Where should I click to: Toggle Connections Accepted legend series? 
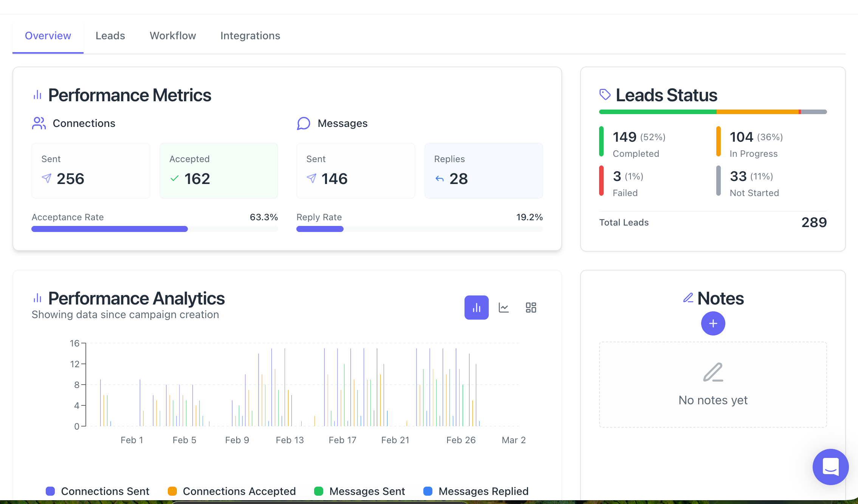pyautogui.click(x=232, y=491)
